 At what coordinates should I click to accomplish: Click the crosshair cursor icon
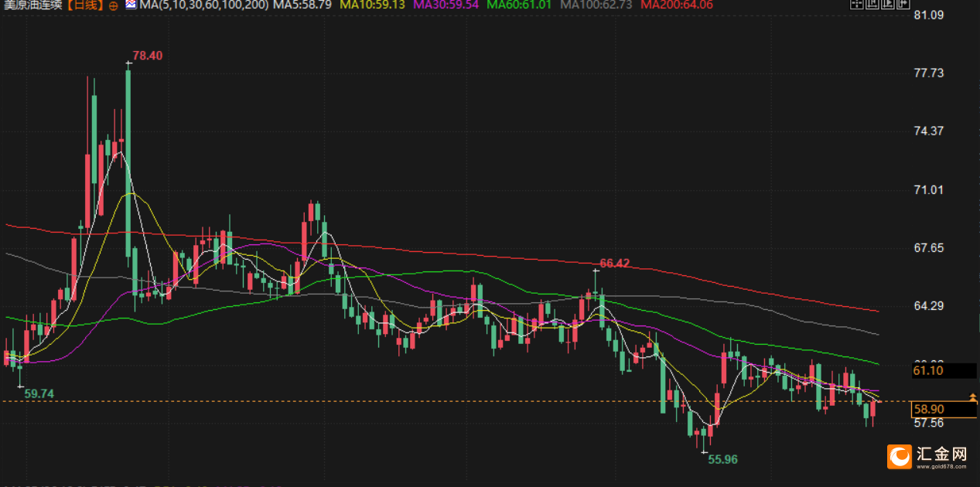coord(857,4)
